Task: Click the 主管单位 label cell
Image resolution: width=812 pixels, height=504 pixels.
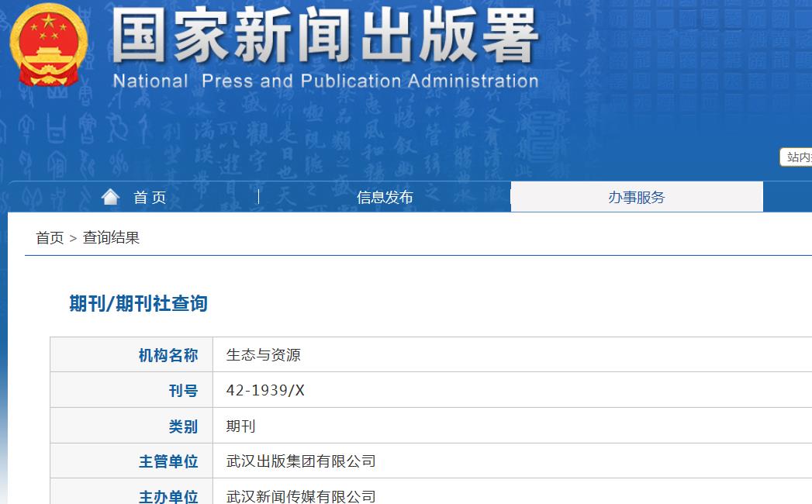Action: click(x=169, y=461)
